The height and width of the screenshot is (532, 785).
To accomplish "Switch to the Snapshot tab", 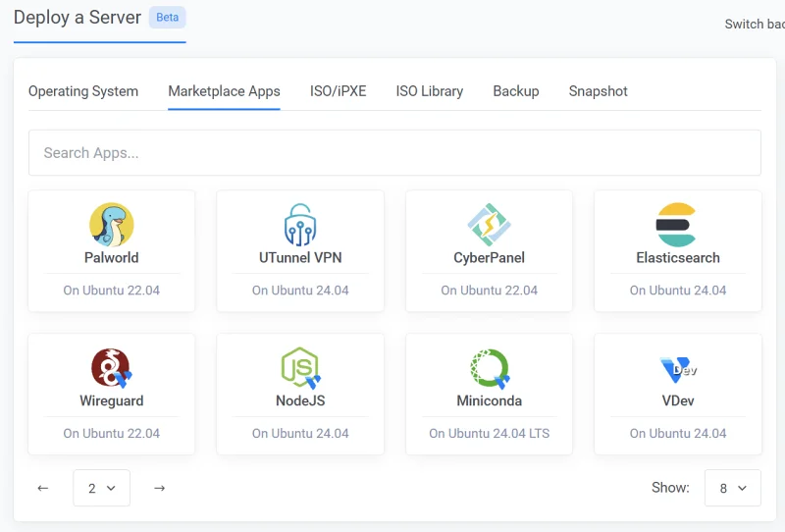I will [599, 91].
